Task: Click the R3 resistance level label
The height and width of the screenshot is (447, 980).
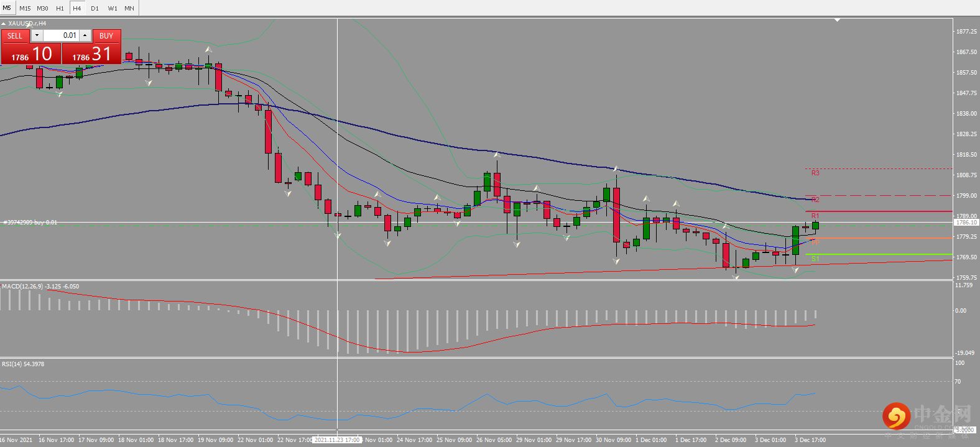Action: [x=815, y=173]
